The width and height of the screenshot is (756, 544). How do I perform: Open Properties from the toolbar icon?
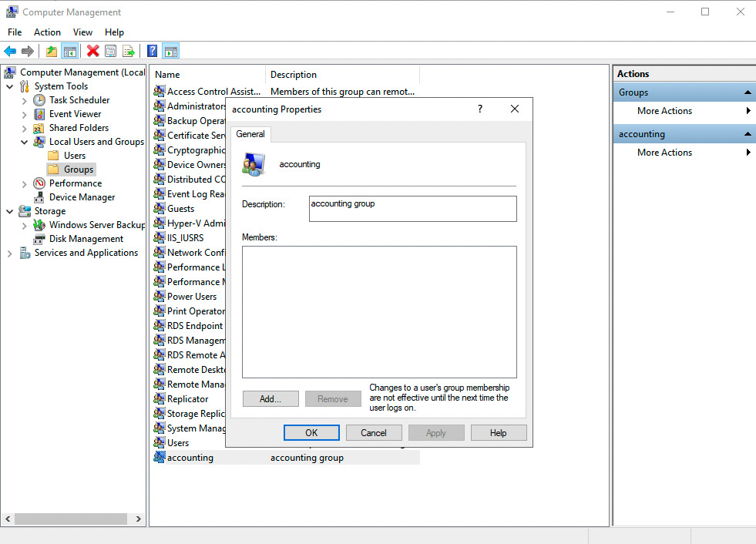[x=110, y=52]
